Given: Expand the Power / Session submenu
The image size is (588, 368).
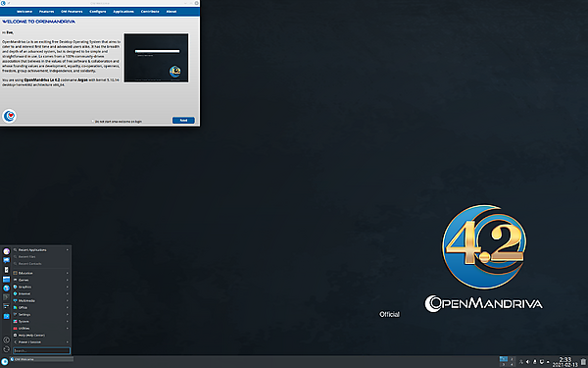Looking at the screenshot, I should (41, 342).
